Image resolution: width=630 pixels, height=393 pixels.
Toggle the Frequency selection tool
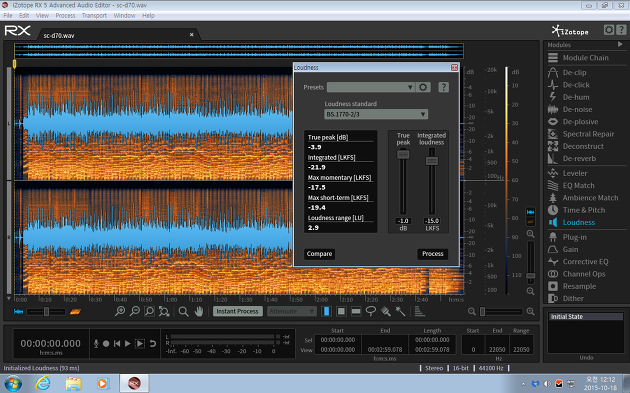coord(356,311)
